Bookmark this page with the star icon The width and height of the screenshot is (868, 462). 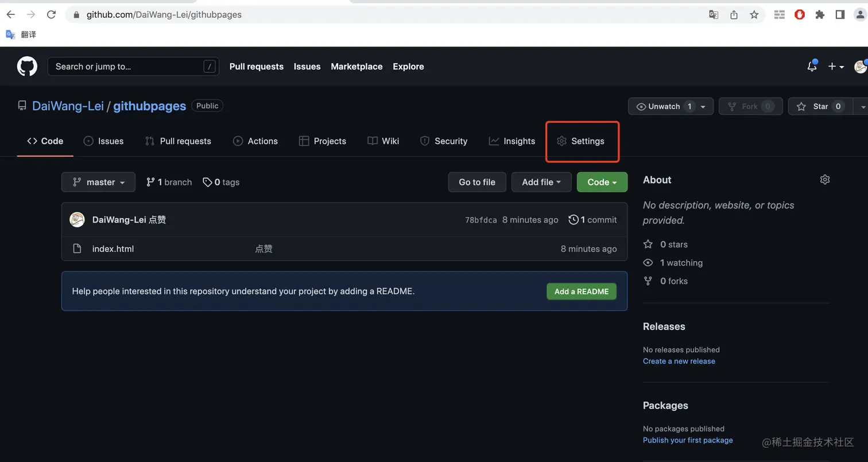pos(754,15)
